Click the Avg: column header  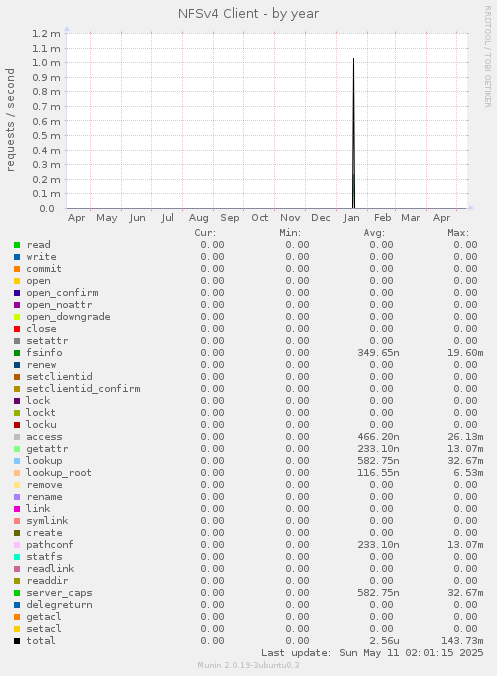[x=374, y=233]
